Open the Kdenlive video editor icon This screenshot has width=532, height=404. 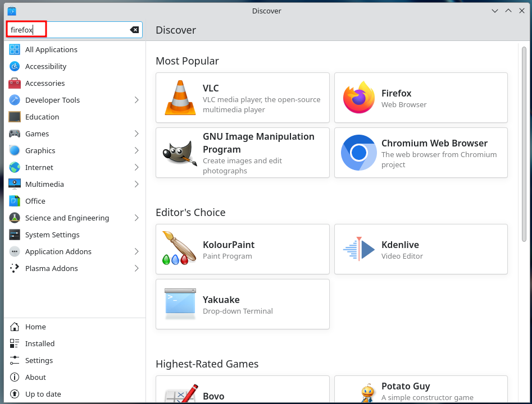(359, 249)
